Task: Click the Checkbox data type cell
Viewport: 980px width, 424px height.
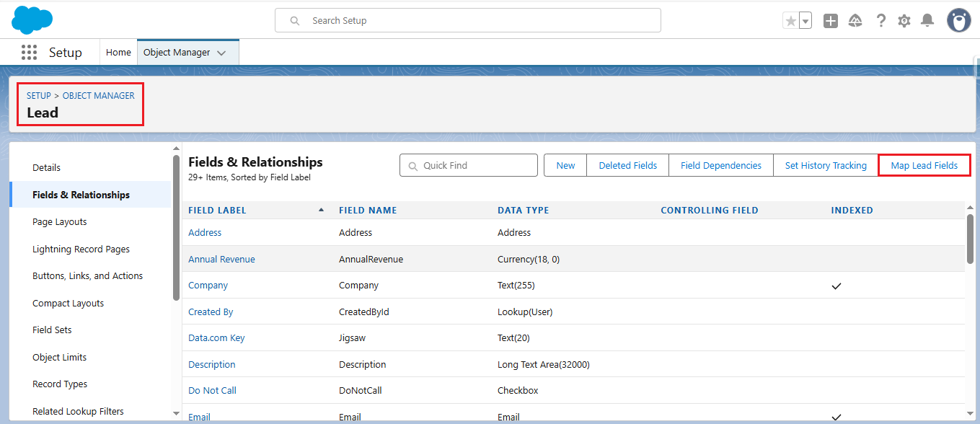Action: pos(518,390)
